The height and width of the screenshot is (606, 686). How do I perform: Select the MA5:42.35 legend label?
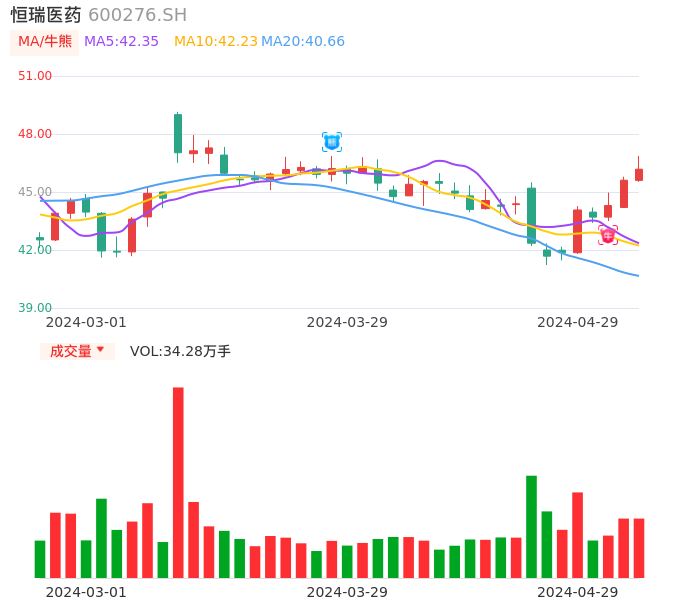(x=121, y=42)
